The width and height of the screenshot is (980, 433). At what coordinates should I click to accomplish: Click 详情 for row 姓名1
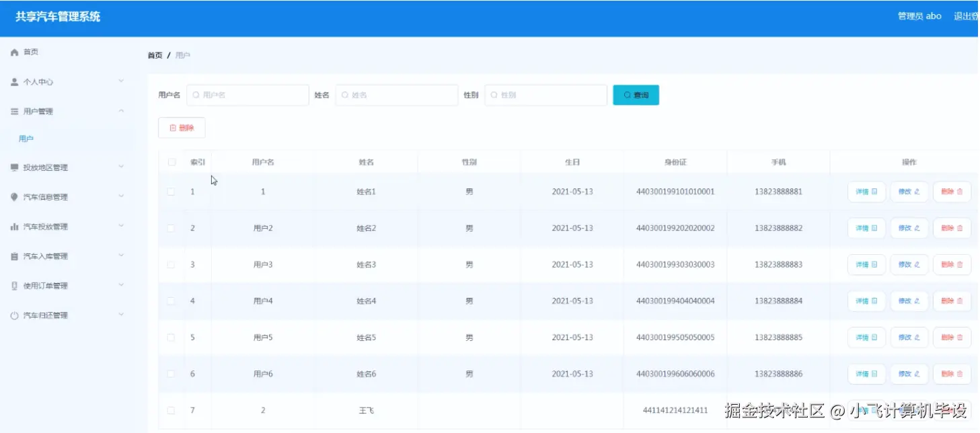point(866,192)
